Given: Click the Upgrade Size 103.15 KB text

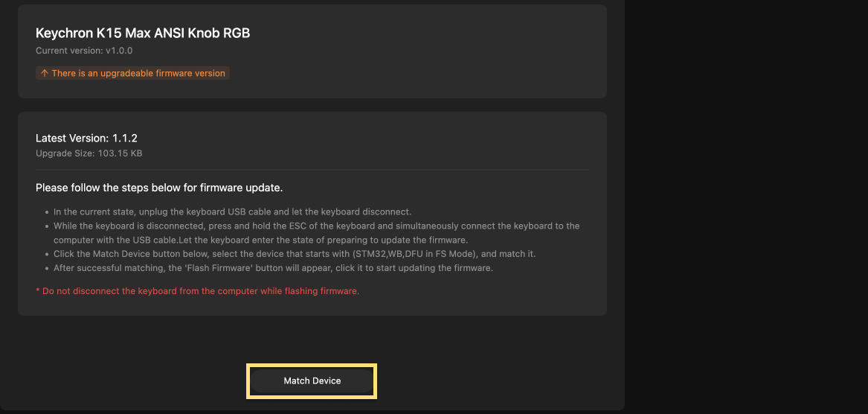Looking at the screenshot, I should point(89,153).
